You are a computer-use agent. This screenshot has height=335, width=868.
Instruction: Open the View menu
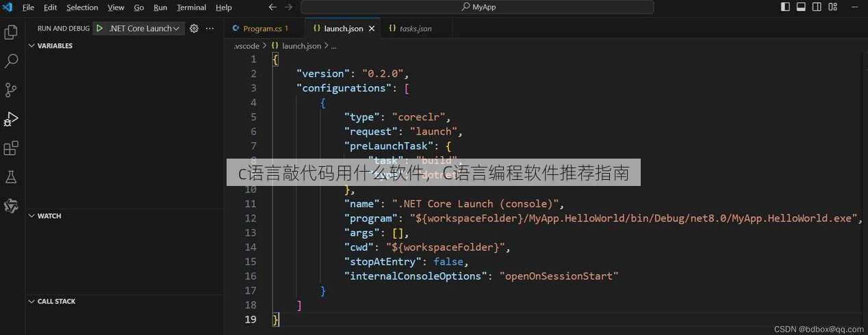tap(116, 8)
